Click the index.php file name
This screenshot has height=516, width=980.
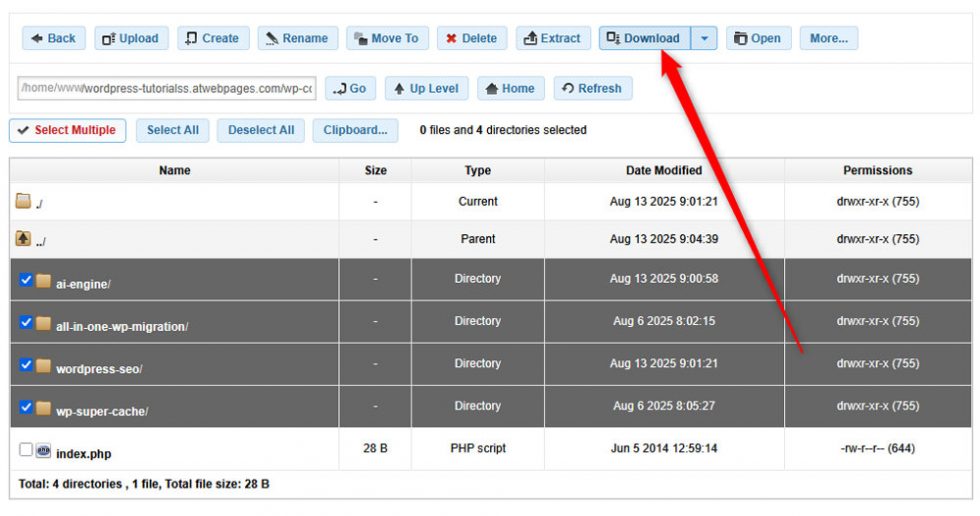(84, 454)
